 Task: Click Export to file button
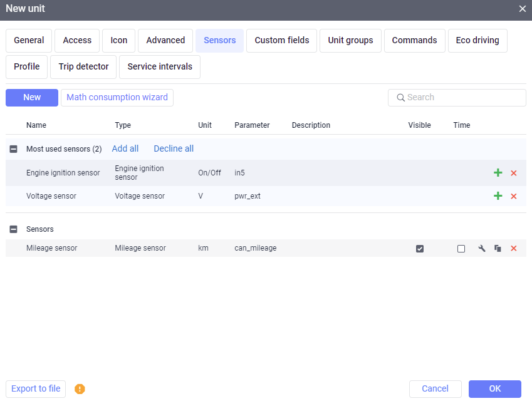pyautogui.click(x=36, y=388)
